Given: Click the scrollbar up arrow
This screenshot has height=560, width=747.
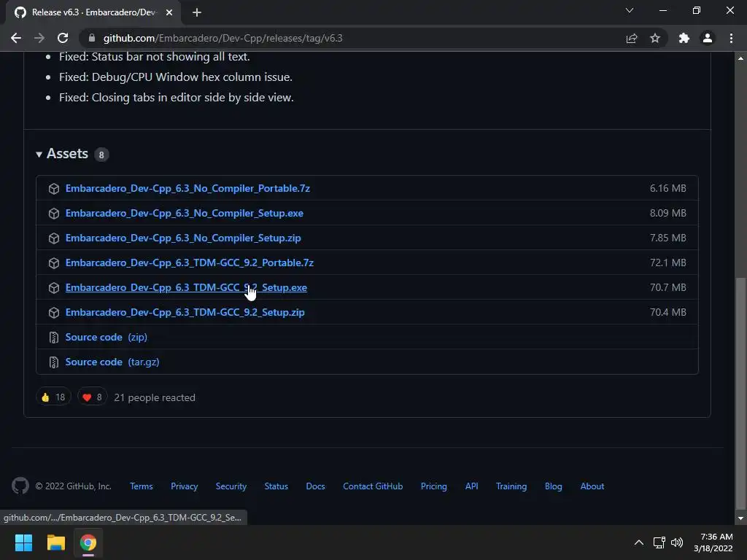Looking at the screenshot, I should (x=740, y=58).
